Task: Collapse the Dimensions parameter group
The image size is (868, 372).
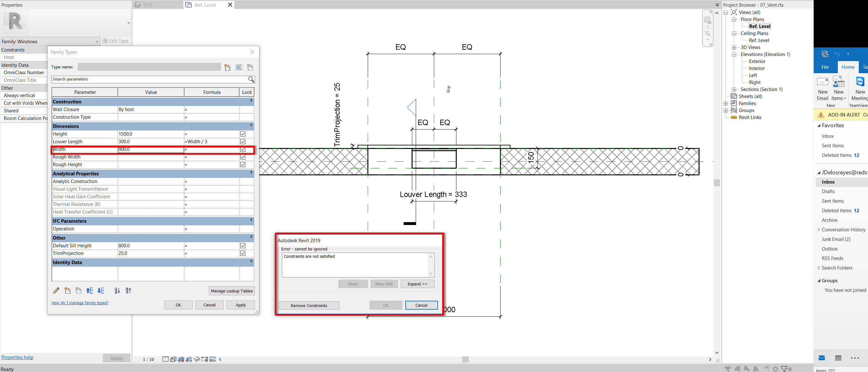Action: tap(251, 125)
